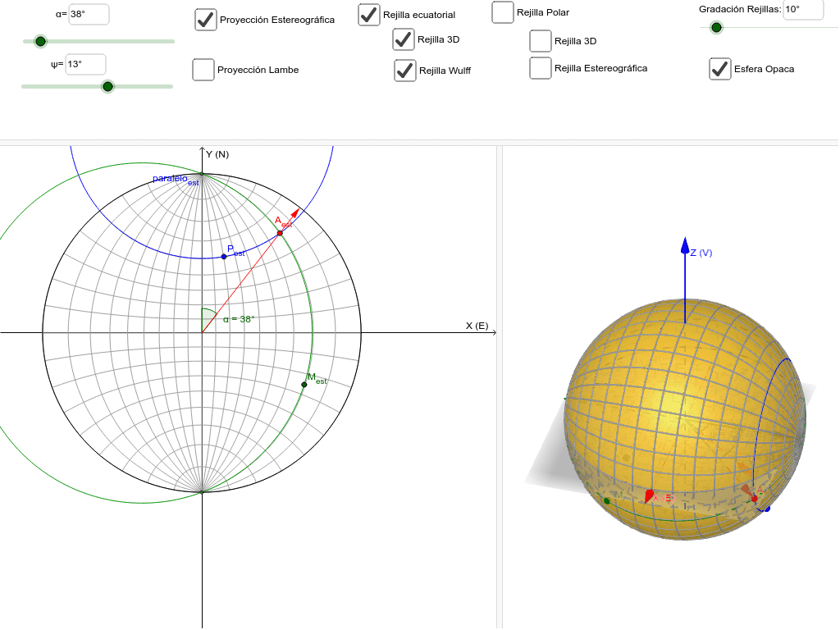This screenshot has height=630, width=840.
Task: Focus the Gradación Rejillas input field
Action: pyautogui.click(x=803, y=10)
